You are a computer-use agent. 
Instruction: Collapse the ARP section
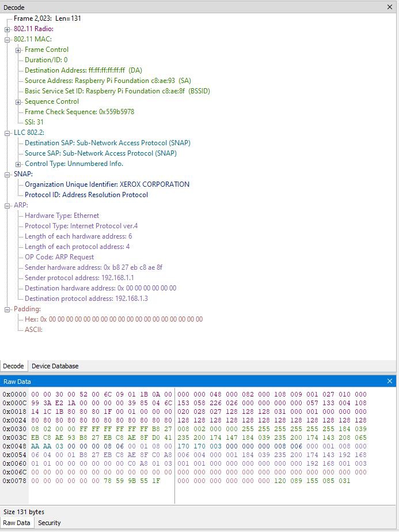(x=7, y=206)
